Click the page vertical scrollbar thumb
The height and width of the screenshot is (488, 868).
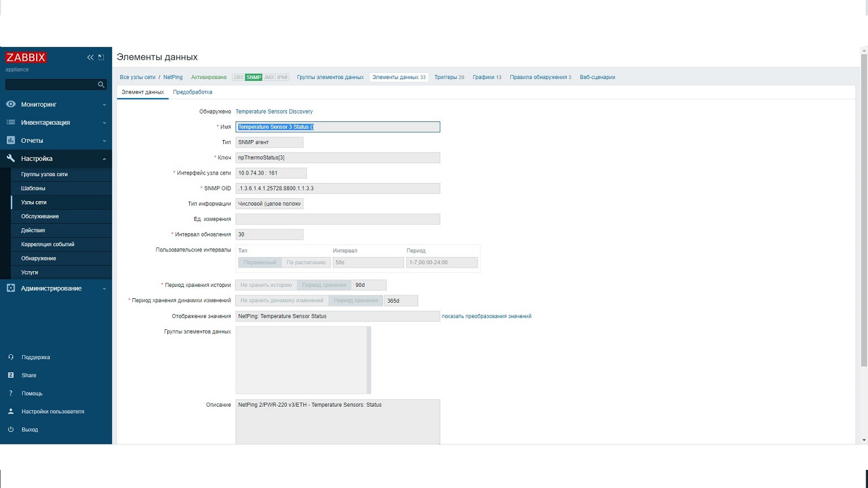pos(863,210)
